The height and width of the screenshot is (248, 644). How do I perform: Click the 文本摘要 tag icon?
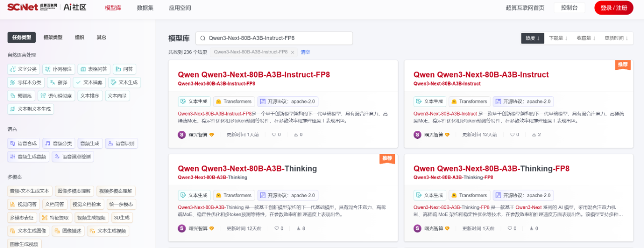click(x=78, y=82)
